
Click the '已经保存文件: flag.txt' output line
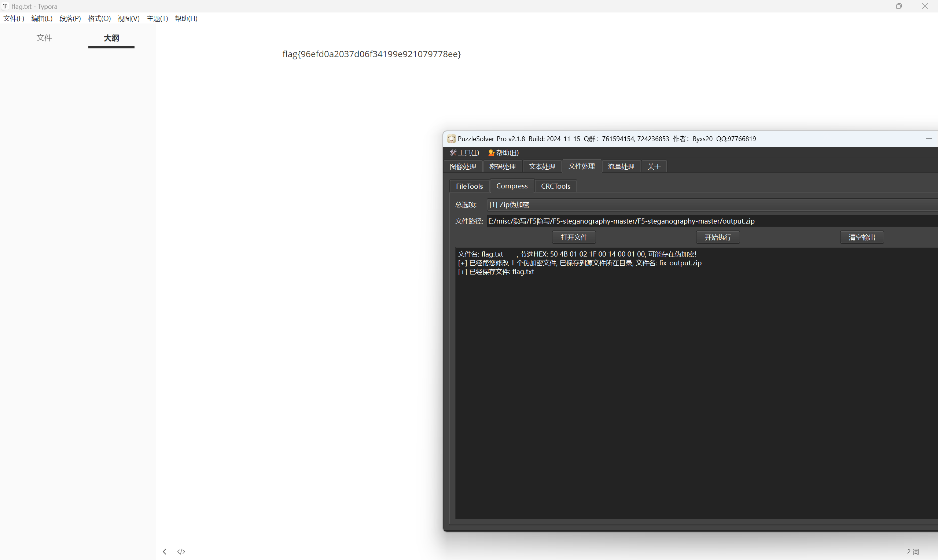(496, 271)
